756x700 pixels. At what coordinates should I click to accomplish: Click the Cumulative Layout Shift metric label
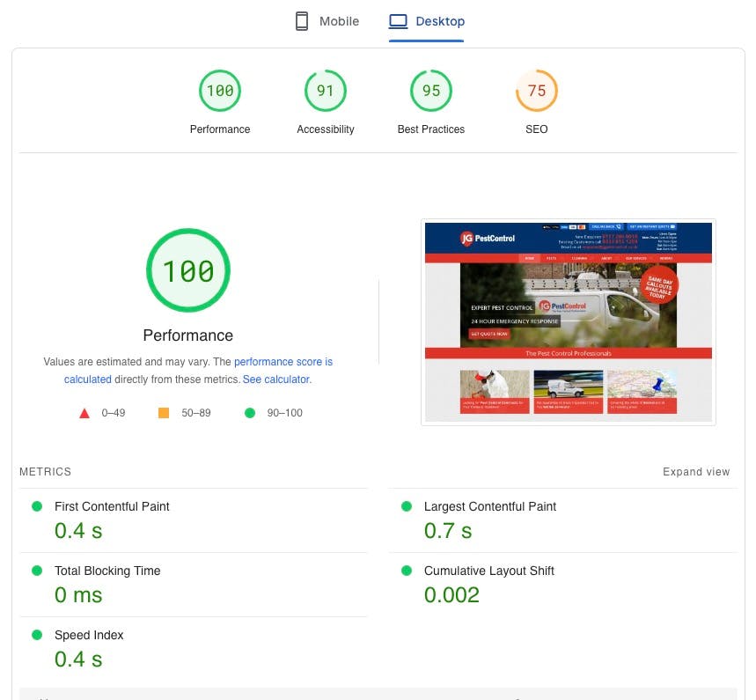pos(489,571)
